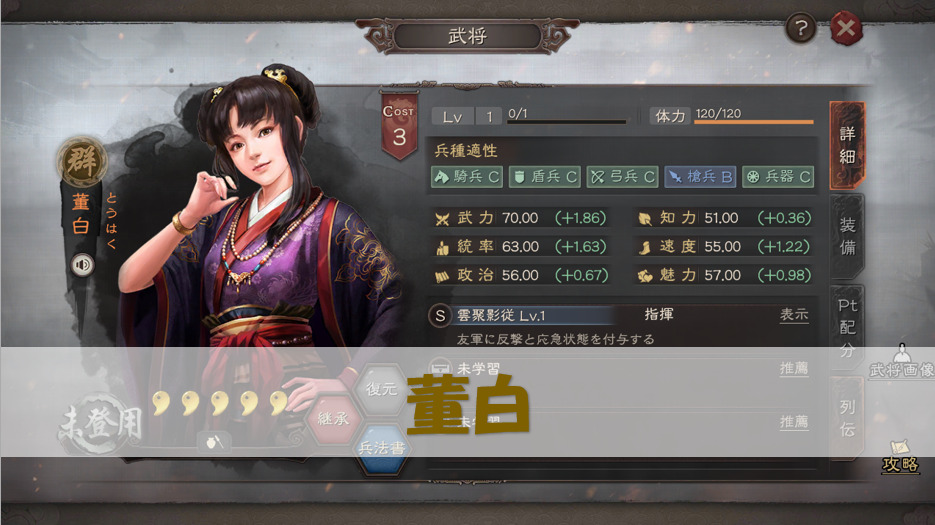
Task: Click the small jar item icon
Action: (214, 441)
